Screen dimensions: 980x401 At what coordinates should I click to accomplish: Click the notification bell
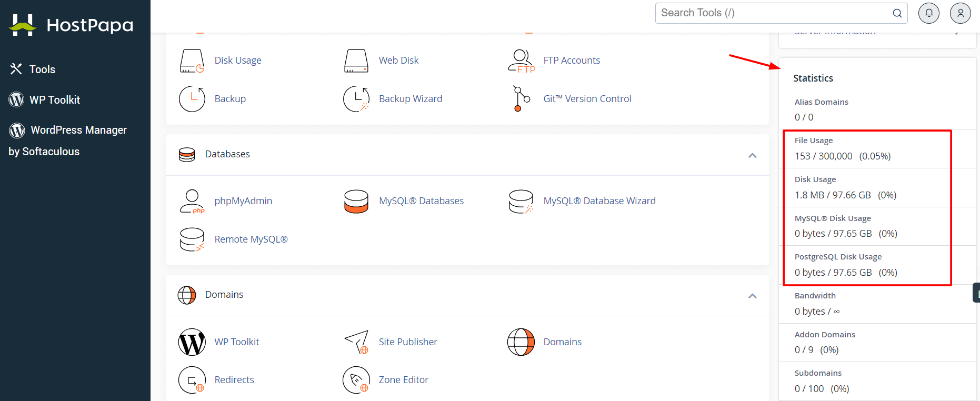pyautogui.click(x=928, y=13)
